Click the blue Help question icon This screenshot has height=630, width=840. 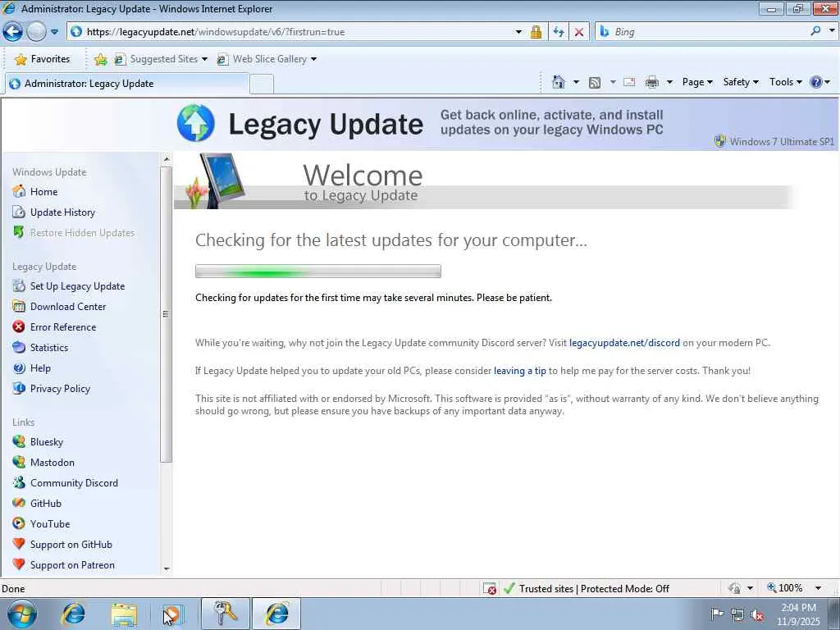click(816, 82)
